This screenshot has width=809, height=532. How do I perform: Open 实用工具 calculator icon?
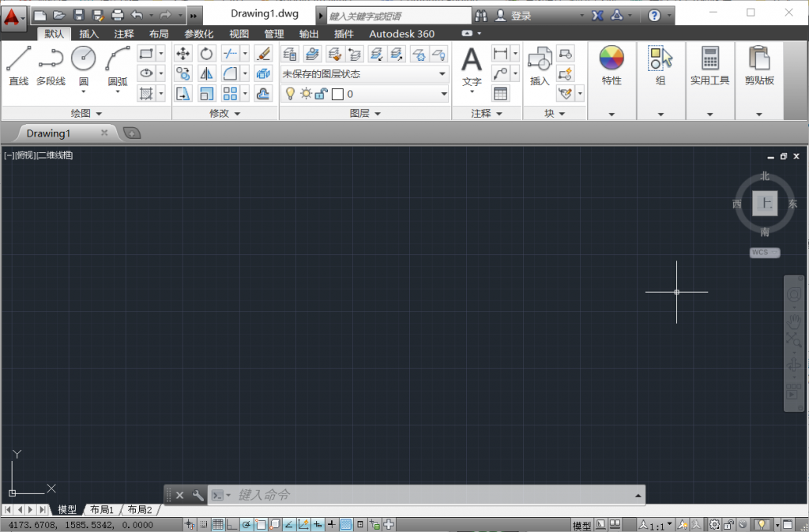tap(710, 65)
